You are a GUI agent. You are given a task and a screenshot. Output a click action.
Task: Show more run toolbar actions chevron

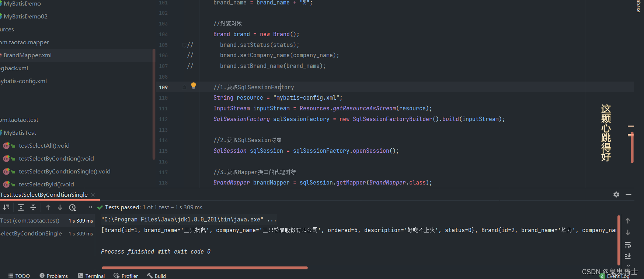91,207
